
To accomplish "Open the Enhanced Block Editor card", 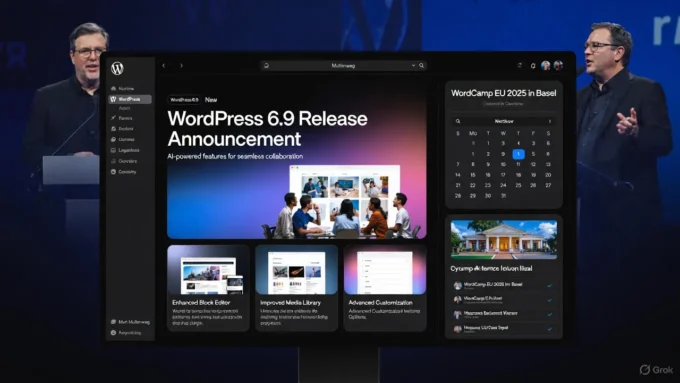I will pyautogui.click(x=209, y=288).
